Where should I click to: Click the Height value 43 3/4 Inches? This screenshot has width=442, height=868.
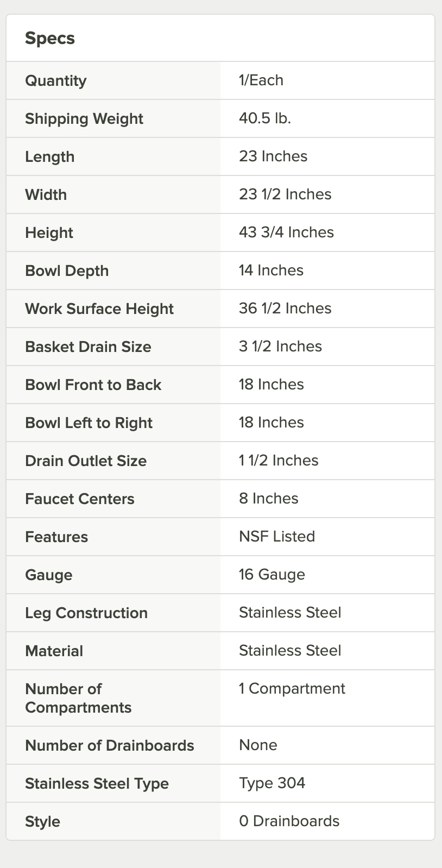[286, 232]
